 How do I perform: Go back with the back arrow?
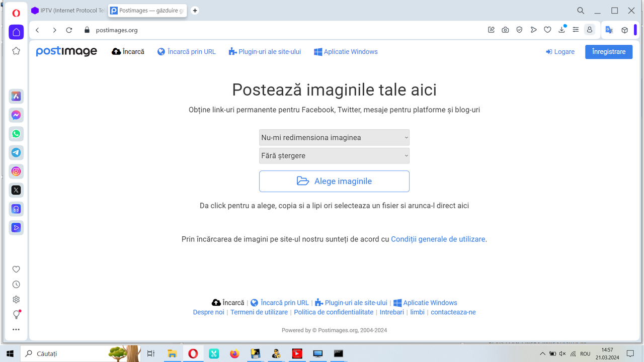[37, 30]
